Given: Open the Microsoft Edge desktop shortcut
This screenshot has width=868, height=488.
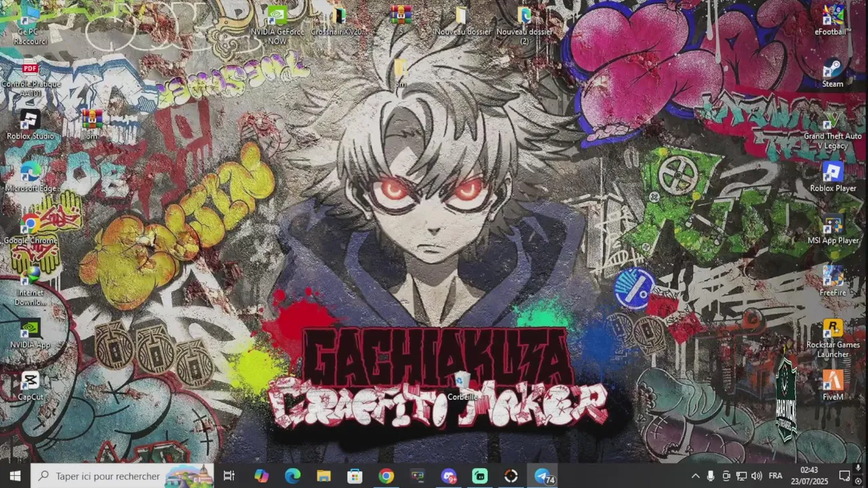Looking at the screenshot, I should (x=31, y=177).
